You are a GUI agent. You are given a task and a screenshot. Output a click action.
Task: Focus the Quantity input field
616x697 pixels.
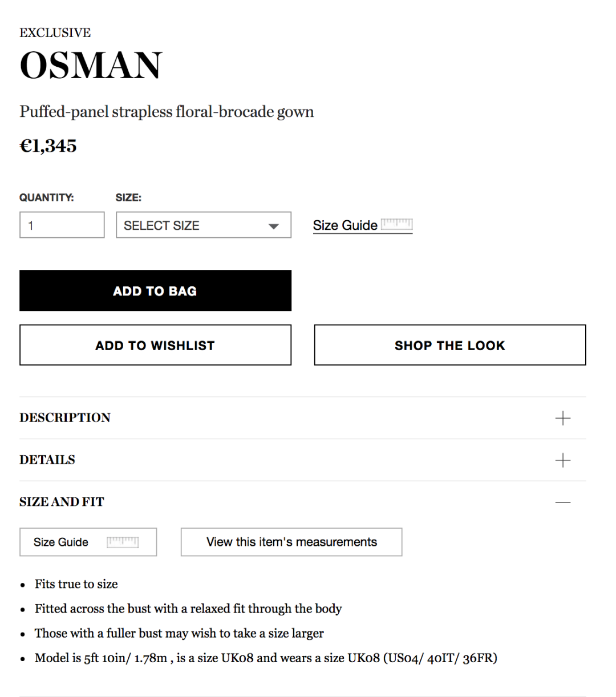point(62,225)
